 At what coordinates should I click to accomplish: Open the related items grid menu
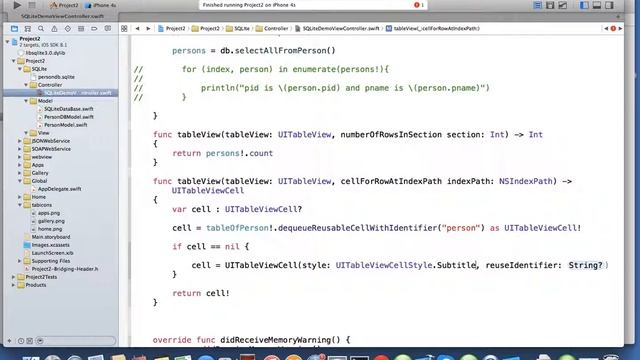click(x=124, y=29)
